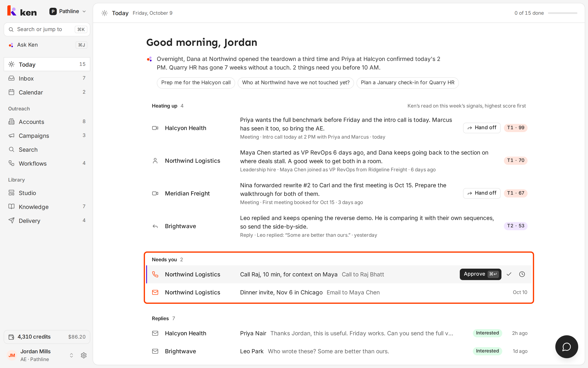Click the sun icon in the Today header

105,13
